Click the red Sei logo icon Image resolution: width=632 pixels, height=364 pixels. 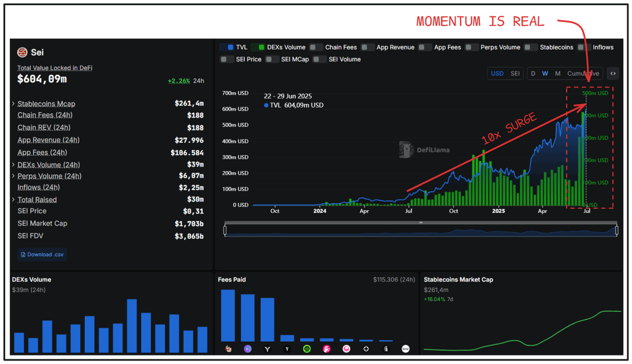[x=22, y=52]
